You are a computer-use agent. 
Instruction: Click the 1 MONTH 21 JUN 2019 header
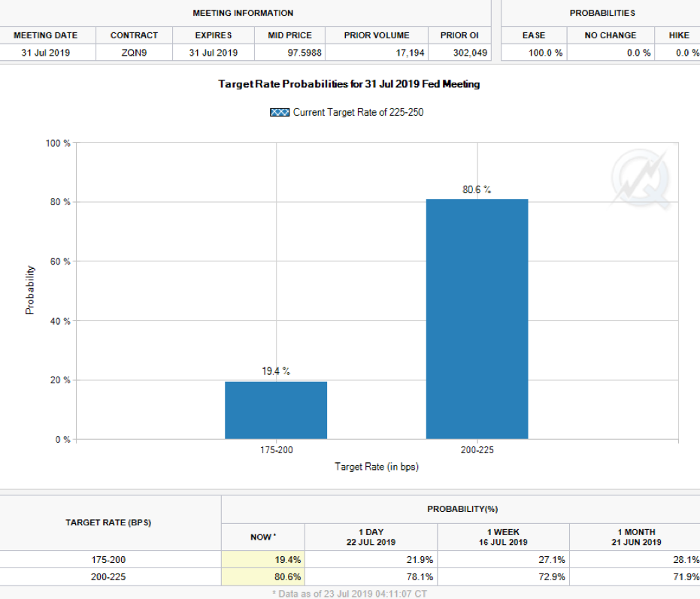pyautogui.click(x=636, y=537)
